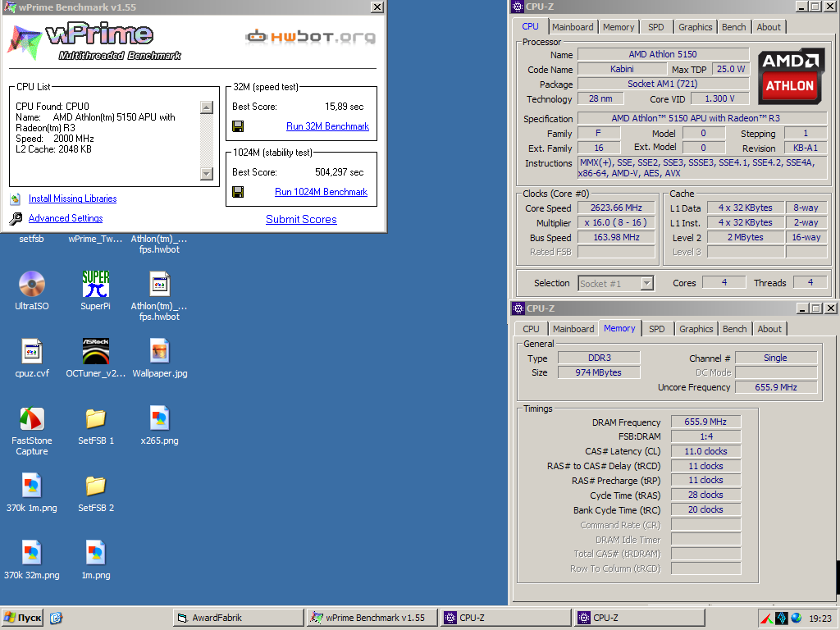The image size is (840, 630).
Task: Click the hwbot.org logo in wPrime
Action: coord(311,36)
